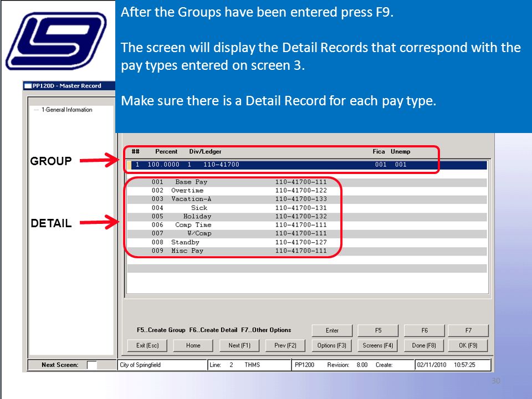
Task: Open Screens (F4) list
Action: 378,345
